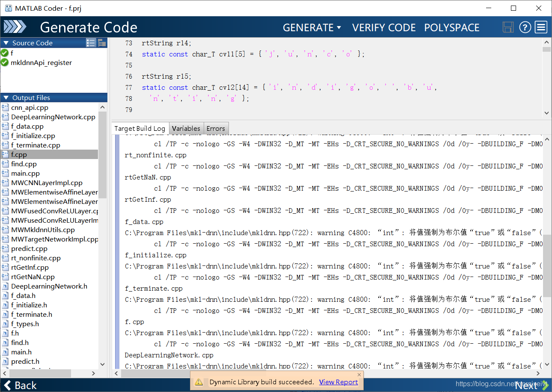This screenshot has width=552, height=392.
Task: Select f.cpp in output files
Action: click(x=49, y=154)
